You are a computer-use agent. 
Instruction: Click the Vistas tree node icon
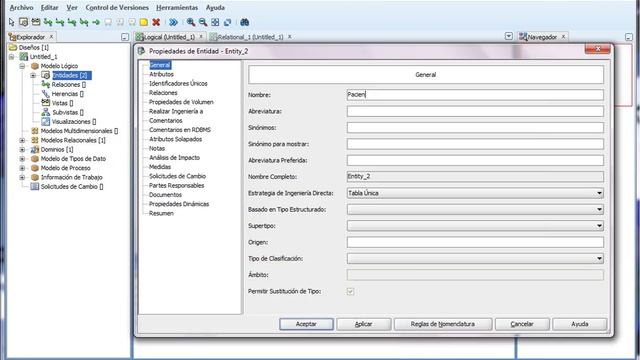[x=46, y=103]
